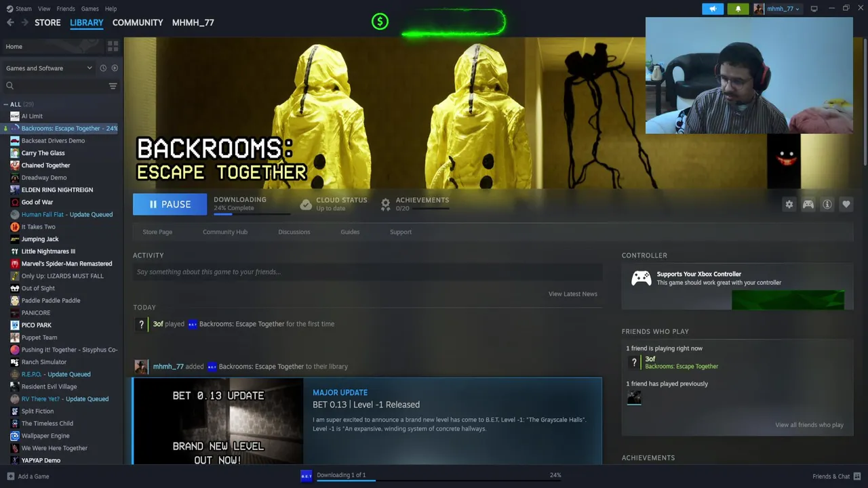
Task: Open game settings gear icon
Action: coord(789,204)
